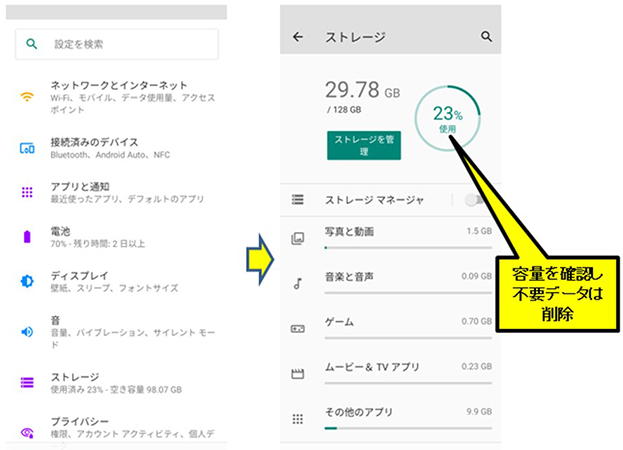This screenshot has width=623, height=450.
Task: Click the 設定を検索 search field
Action: pyautogui.click(x=117, y=44)
